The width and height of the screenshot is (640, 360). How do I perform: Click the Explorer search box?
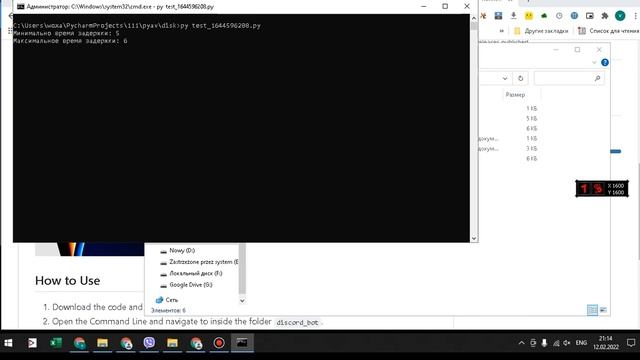[569, 78]
